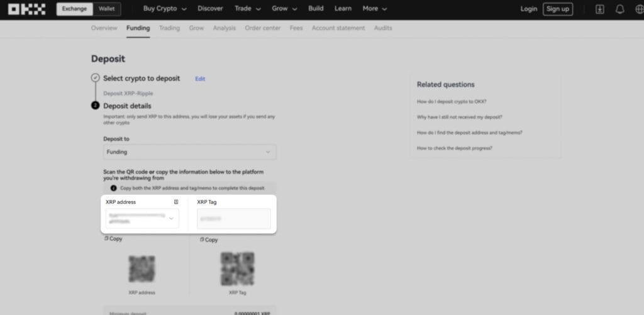
Task: Open the Grow sub-tab
Action: pyautogui.click(x=196, y=28)
